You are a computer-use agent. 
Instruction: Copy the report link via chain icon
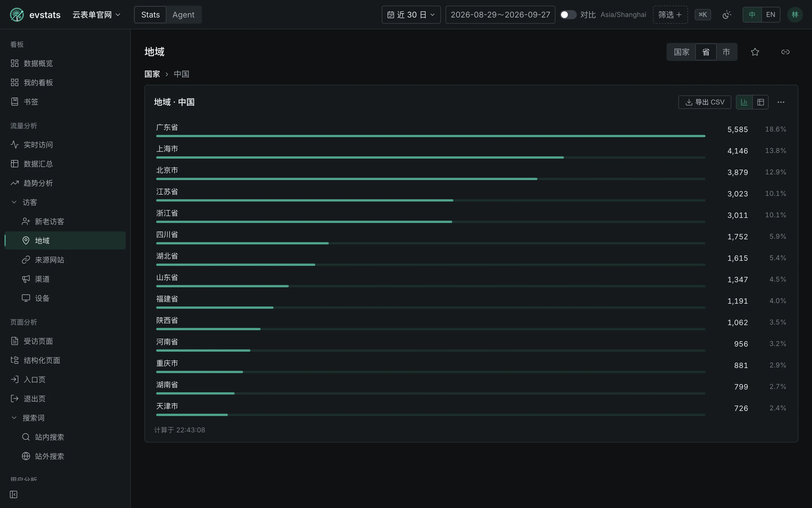click(x=785, y=52)
